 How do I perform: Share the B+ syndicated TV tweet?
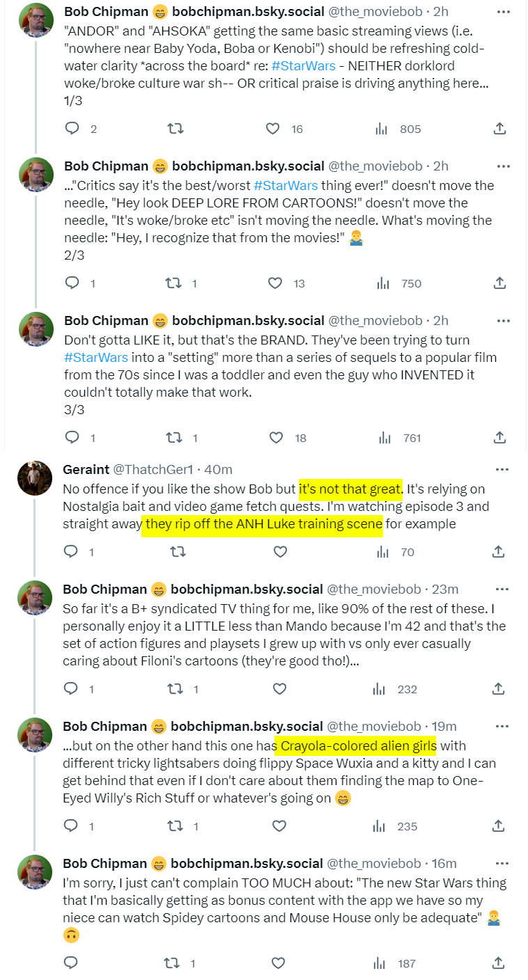coord(499,689)
